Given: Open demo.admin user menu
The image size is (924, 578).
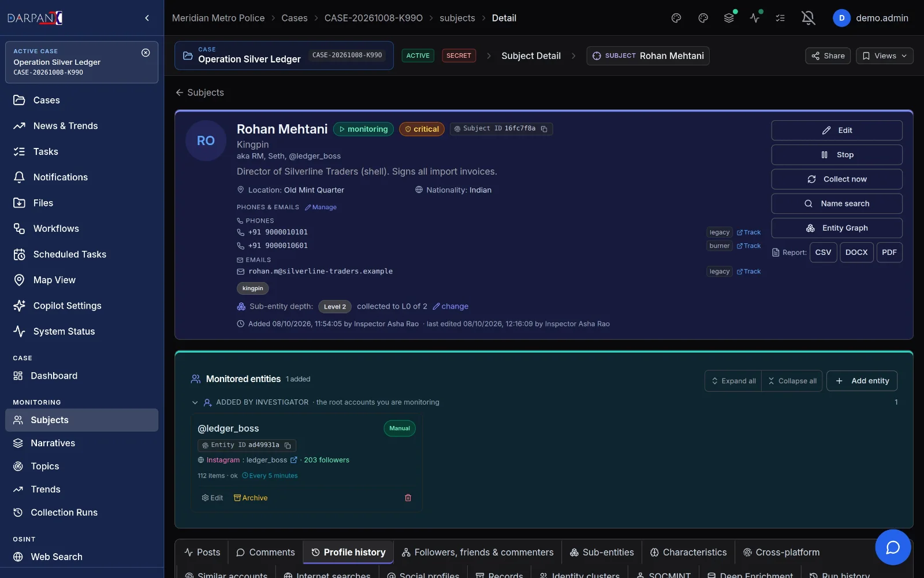Looking at the screenshot, I should click(870, 18).
